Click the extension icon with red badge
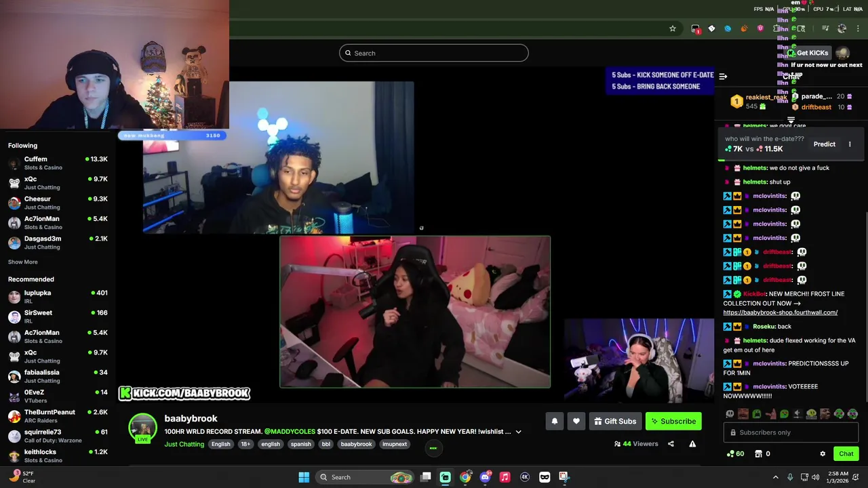868x488 pixels. pos(695,28)
